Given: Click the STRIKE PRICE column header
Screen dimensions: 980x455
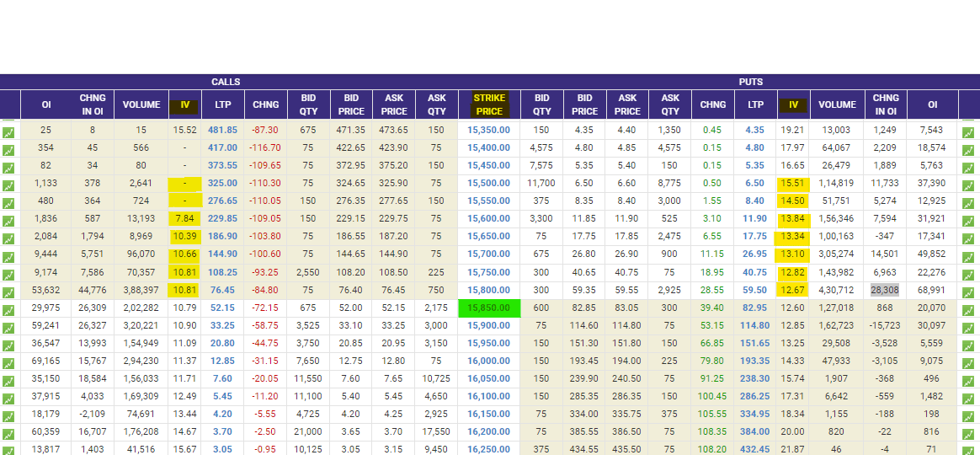Looking at the screenshot, I should (x=489, y=104).
